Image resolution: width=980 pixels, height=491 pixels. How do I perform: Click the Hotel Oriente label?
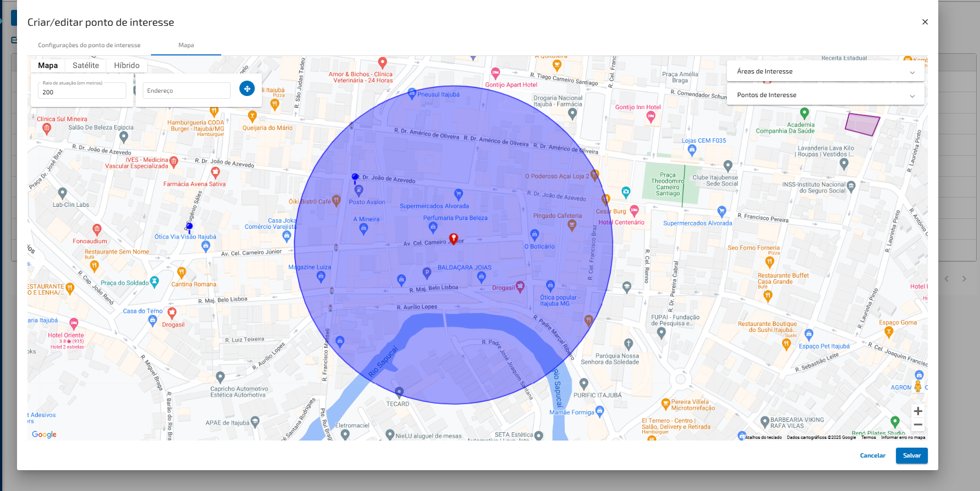tap(66, 335)
